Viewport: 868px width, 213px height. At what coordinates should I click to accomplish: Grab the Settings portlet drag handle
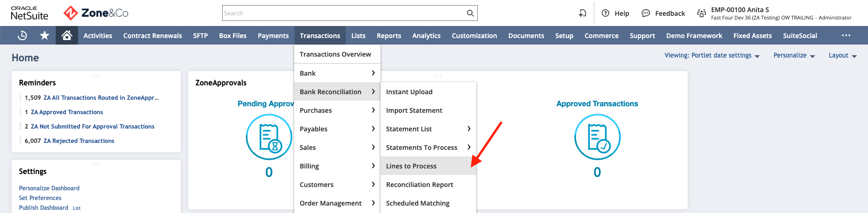[x=96, y=164]
